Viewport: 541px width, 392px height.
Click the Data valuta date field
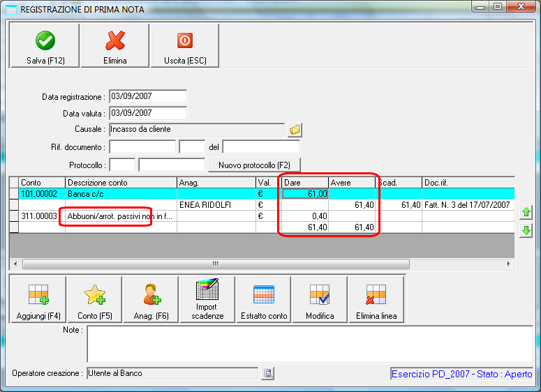click(148, 113)
